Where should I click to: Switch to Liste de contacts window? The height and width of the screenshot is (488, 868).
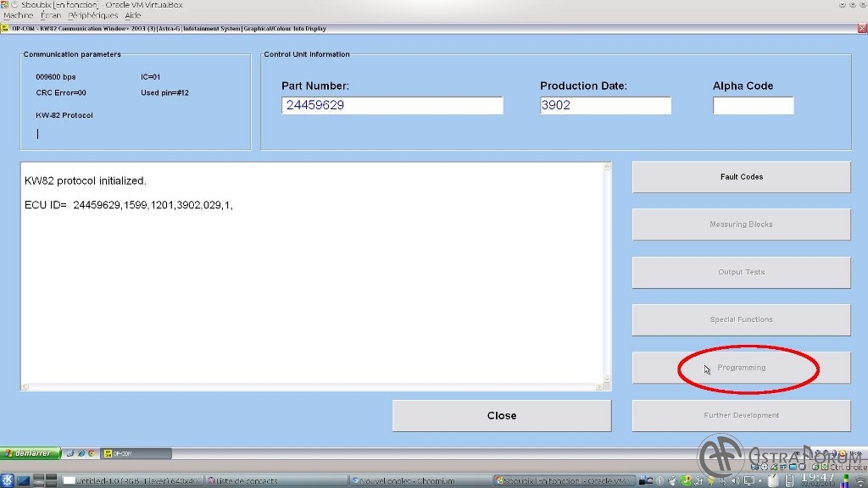pos(277,481)
